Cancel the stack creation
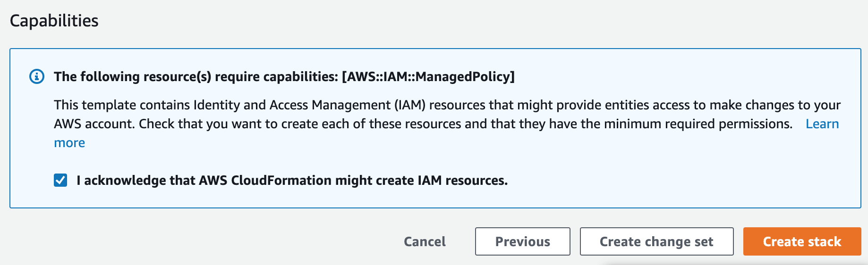 coord(425,241)
